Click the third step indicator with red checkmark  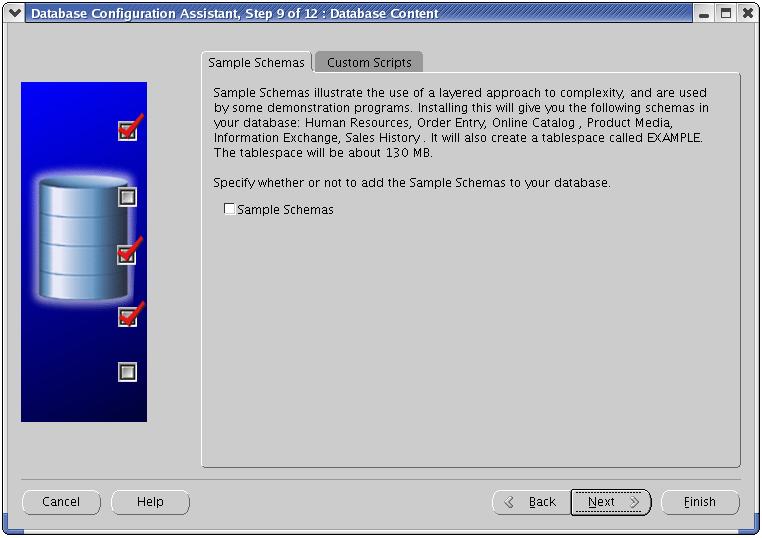127,254
